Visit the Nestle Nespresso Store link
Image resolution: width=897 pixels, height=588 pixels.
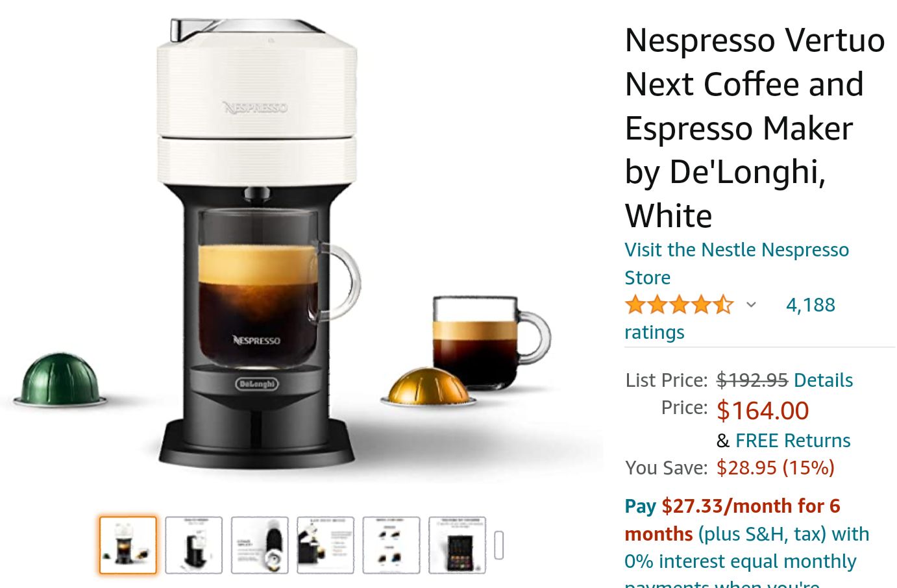[x=737, y=263]
